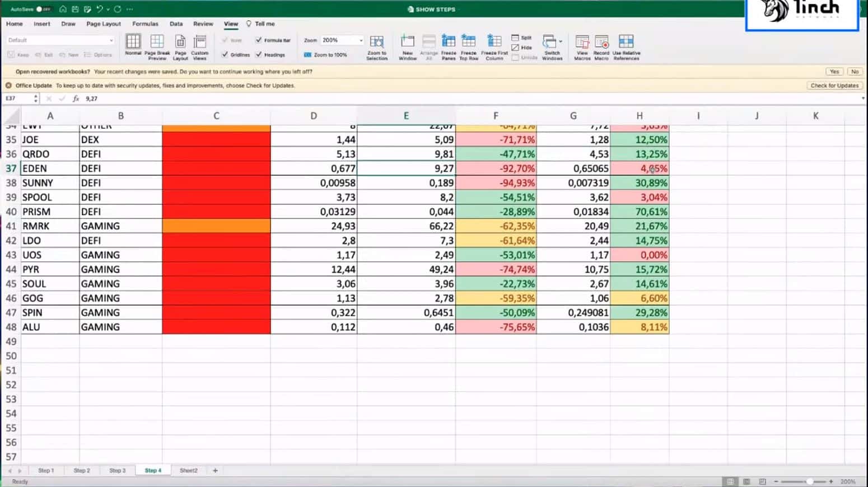The image size is (868, 487).
Task: Open a New Window via ribbon icon
Action: 408,42
